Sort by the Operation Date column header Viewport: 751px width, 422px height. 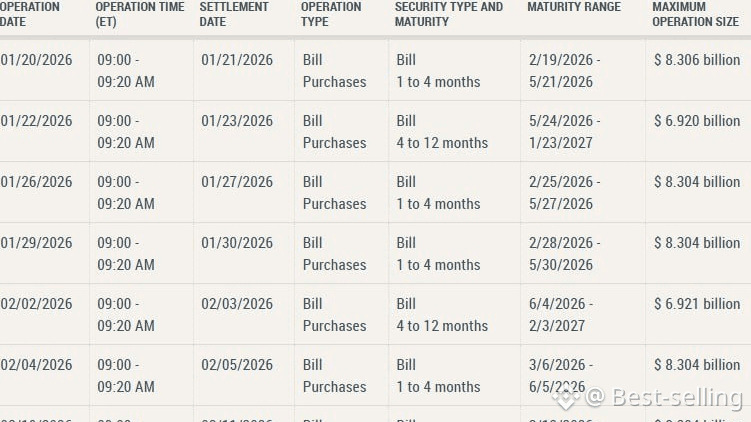[30, 14]
